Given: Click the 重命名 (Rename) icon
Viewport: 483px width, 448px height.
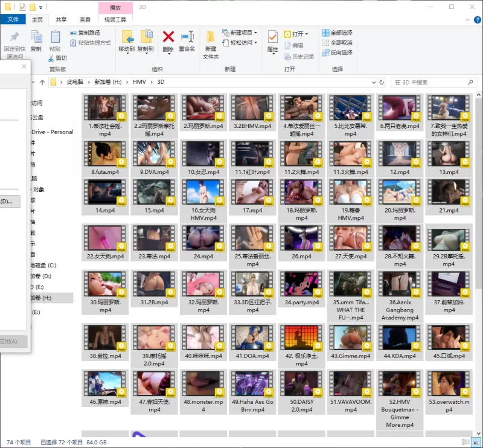Looking at the screenshot, I should pos(187,37).
